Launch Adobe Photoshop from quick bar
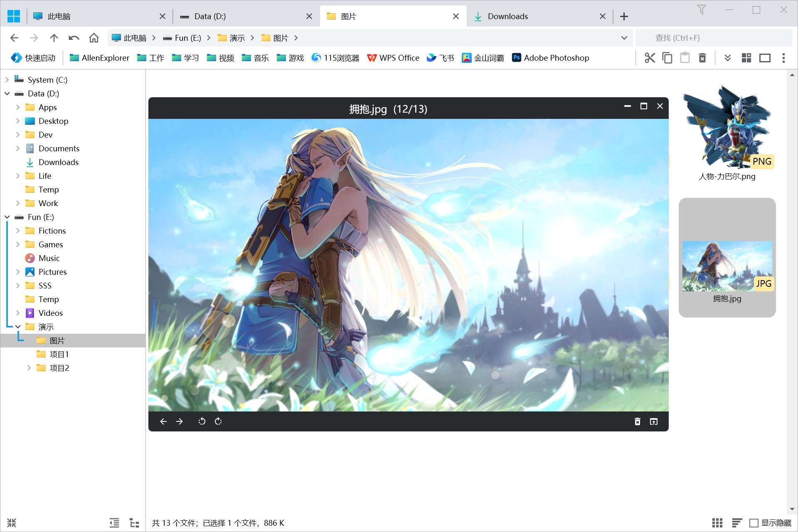Screen dimensions: 798x532 pos(550,58)
